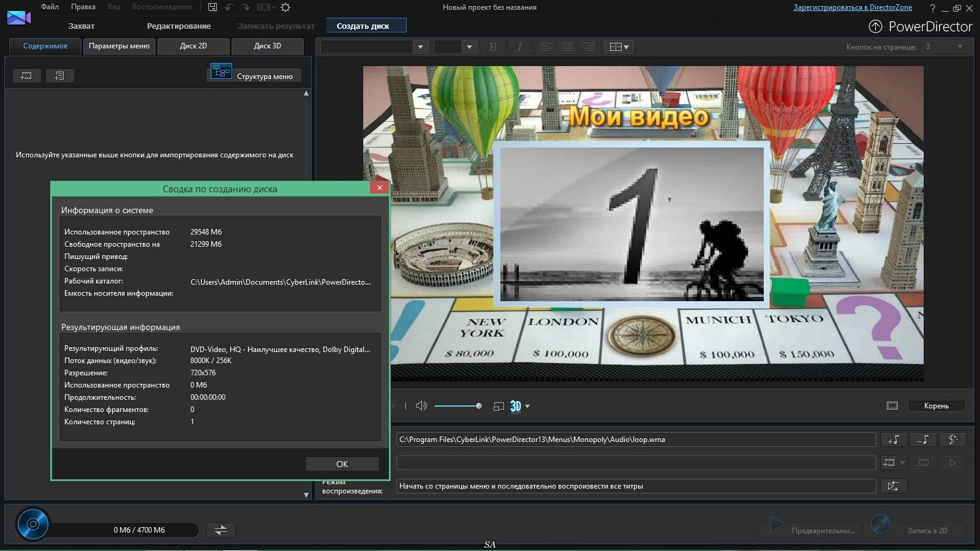Open background music settings icon
980x551 pixels.
[952, 439]
